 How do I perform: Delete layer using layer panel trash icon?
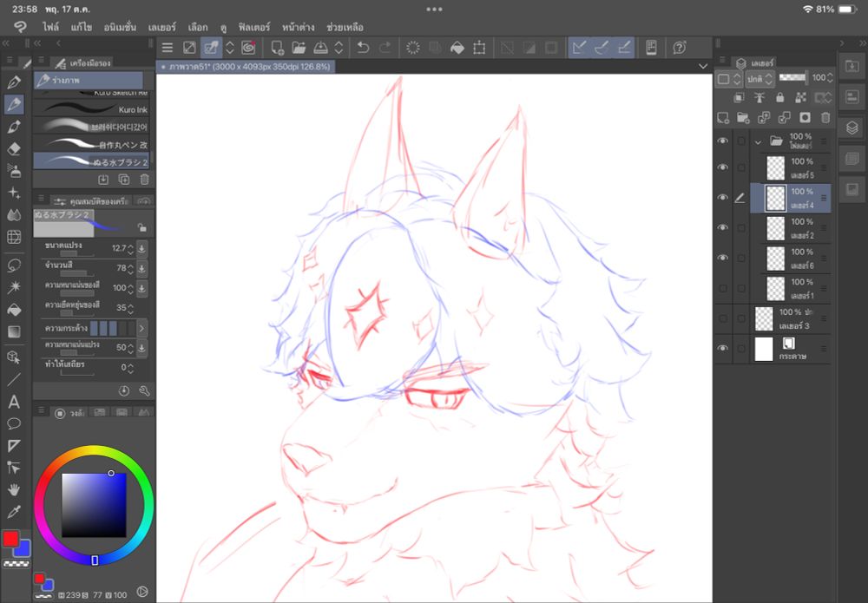click(x=825, y=118)
